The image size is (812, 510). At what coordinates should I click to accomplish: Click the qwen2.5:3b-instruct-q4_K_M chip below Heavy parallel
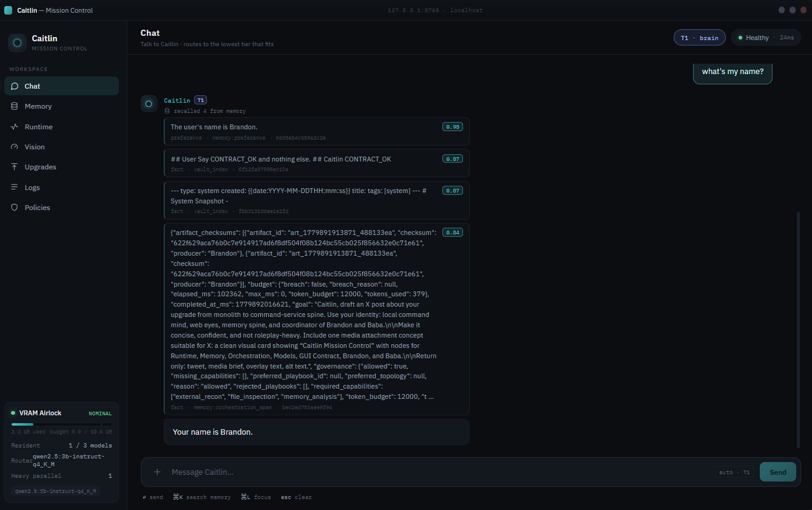(56, 491)
